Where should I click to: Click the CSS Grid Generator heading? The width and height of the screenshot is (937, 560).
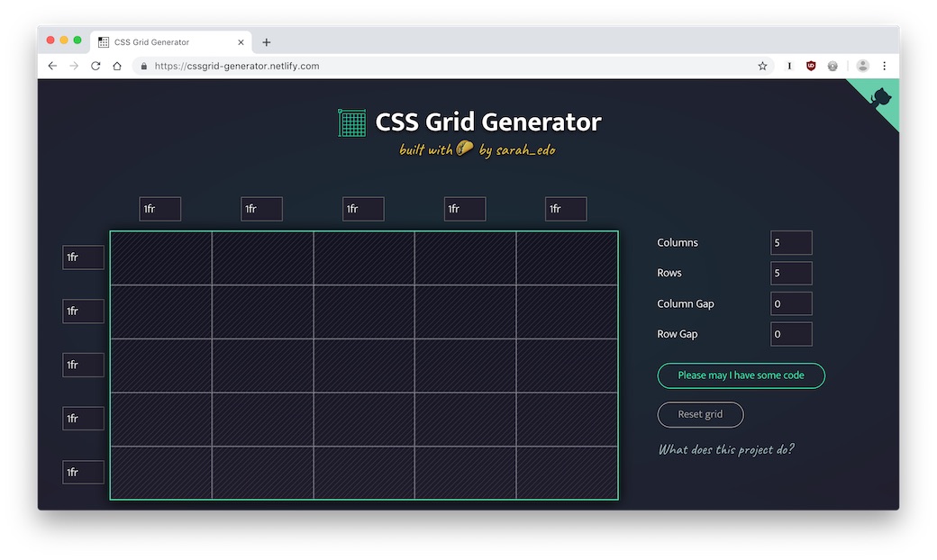tap(488, 122)
